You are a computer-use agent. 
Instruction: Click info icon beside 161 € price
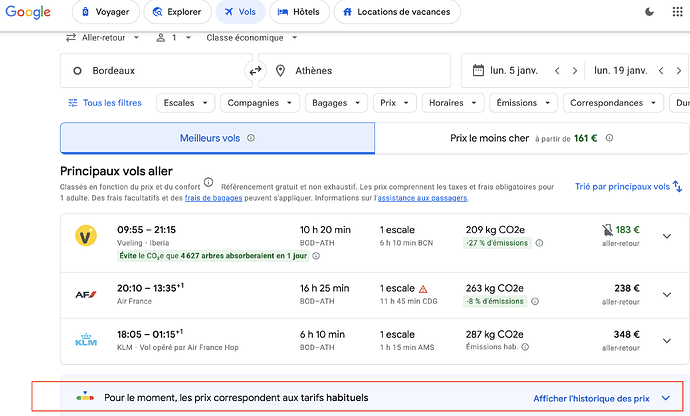pos(609,138)
